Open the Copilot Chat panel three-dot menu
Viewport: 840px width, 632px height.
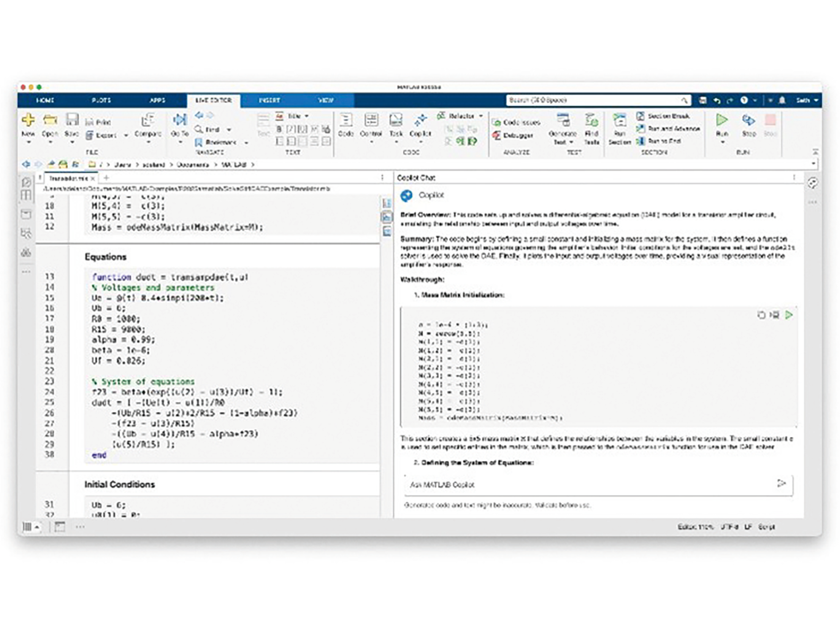coord(794,178)
